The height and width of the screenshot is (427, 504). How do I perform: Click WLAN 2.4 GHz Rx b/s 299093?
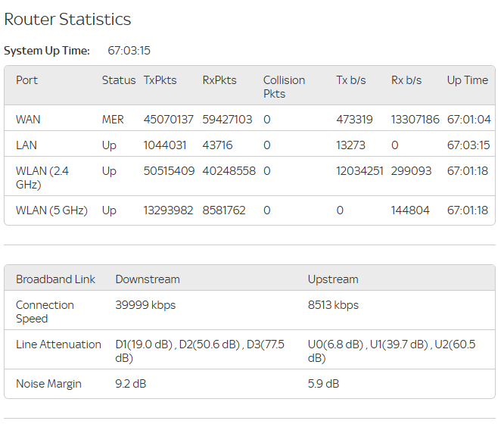(x=411, y=171)
